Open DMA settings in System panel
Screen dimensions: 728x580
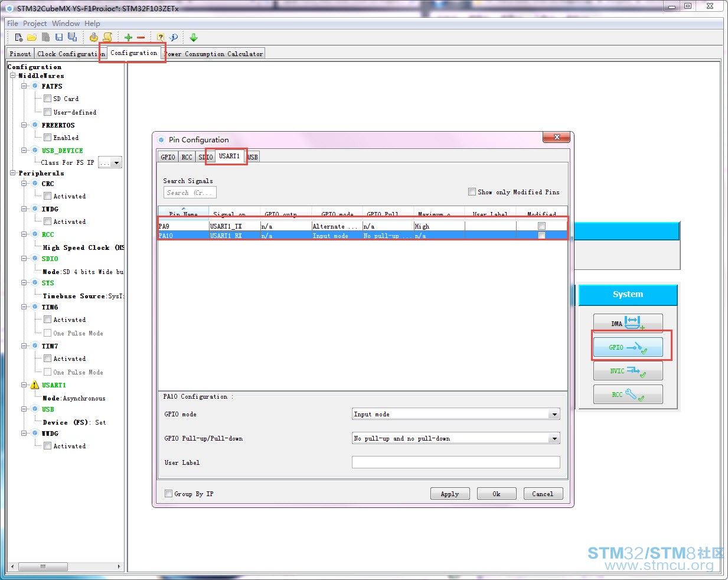628,323
